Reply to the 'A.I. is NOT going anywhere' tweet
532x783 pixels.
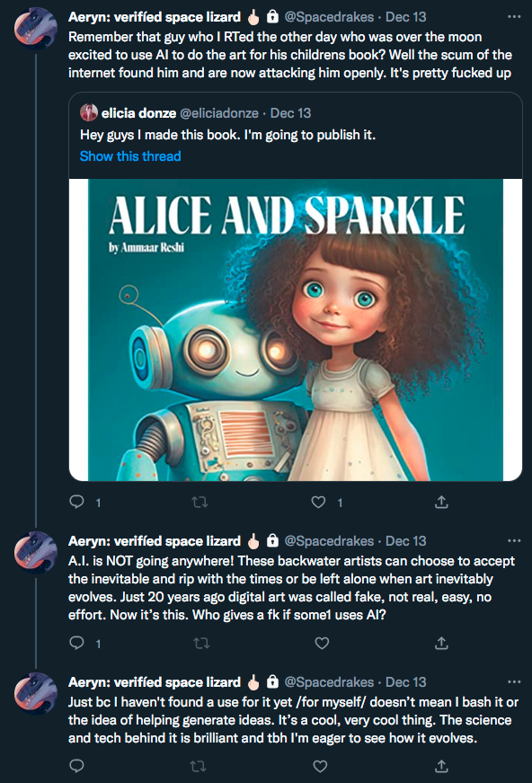coord(77,643)
